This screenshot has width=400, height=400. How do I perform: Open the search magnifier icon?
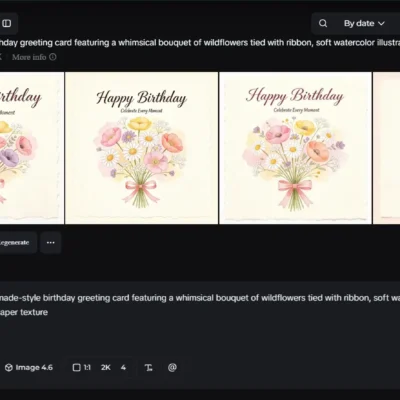pyautogui.click(x=323, y=23)
